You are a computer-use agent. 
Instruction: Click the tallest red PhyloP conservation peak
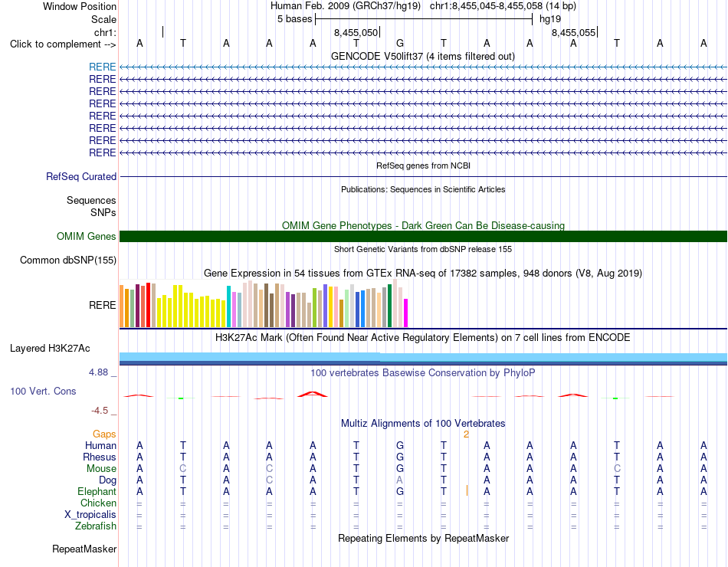click(313, 395)
